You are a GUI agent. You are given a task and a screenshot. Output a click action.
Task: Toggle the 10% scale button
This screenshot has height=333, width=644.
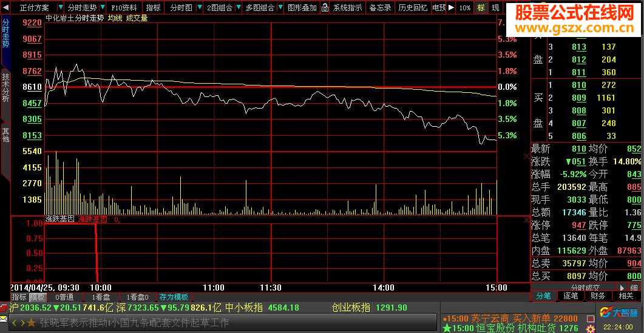point(465,7)
